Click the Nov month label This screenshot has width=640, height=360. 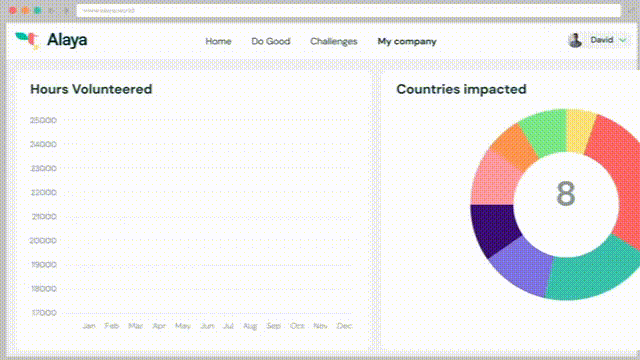320,326
